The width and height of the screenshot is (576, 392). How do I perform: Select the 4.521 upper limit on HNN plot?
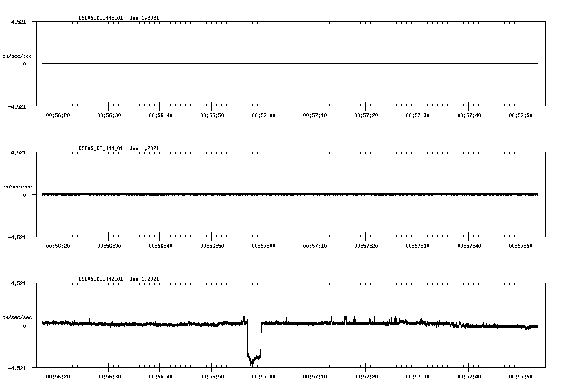coord(19,152)
